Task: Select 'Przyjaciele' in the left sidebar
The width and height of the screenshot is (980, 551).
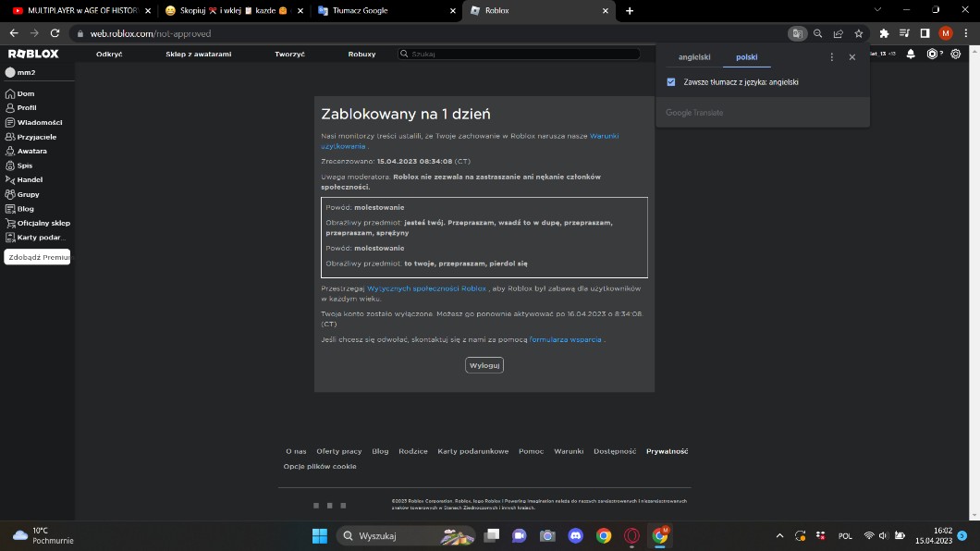Action: 37,137
